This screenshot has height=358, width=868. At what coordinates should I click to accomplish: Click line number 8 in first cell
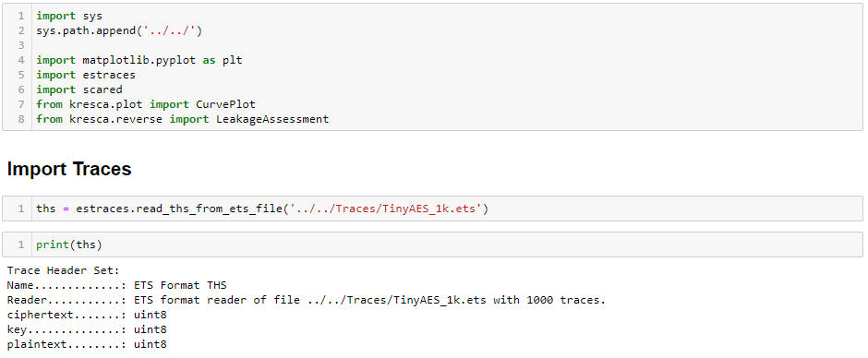pyautogui.click(x=21, y=119)
